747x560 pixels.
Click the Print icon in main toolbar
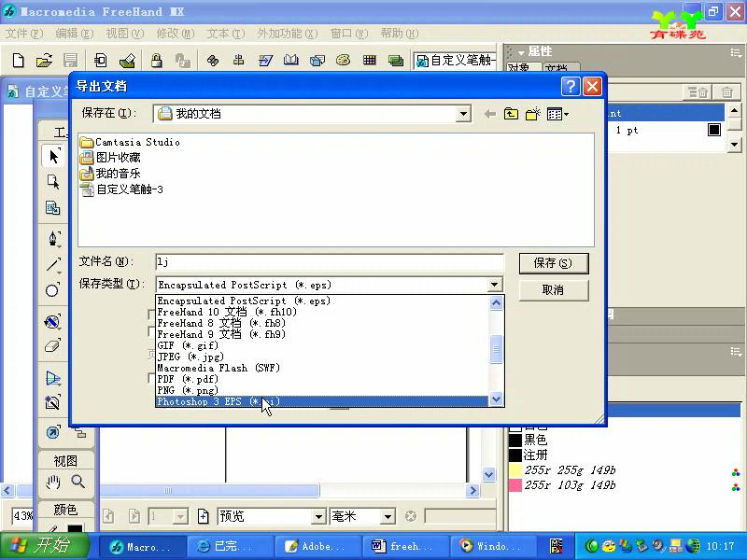[127, 61]
